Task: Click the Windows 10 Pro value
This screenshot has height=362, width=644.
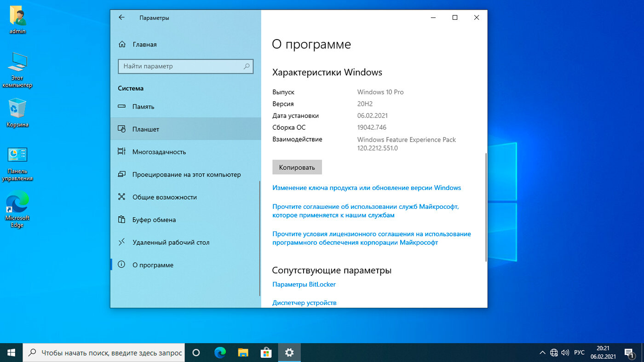Action: point(380,92)
